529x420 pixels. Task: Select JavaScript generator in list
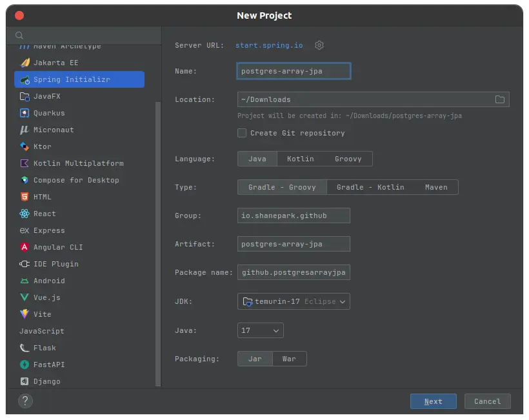79,331
